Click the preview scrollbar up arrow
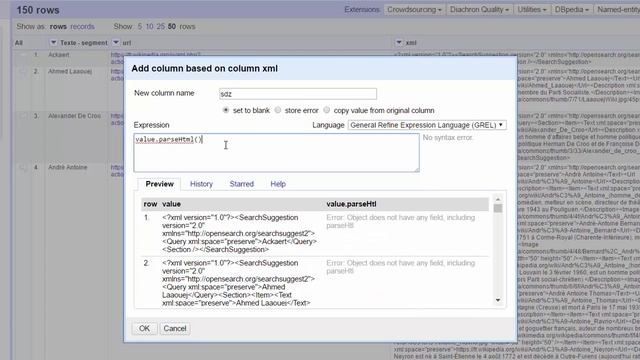640x360 pixels. click(x=498, y=200)
